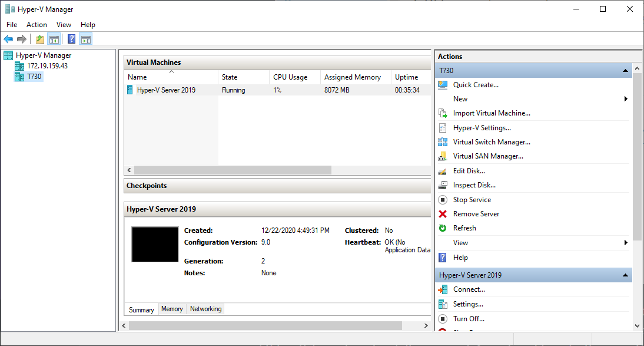Switch to the Summary tab
Viewport: 644px width, 346px height.
click(x=141, y=310)
